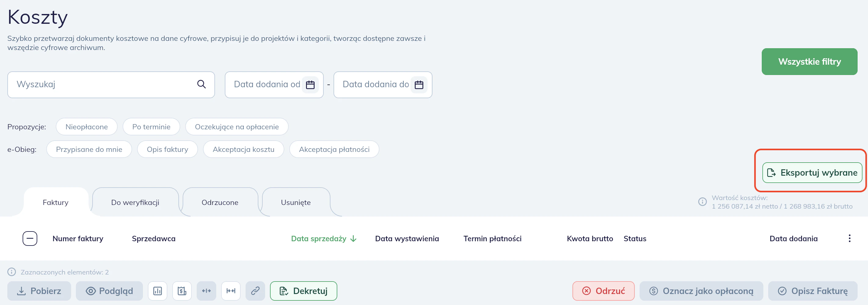
Task: Click the info icon next to Wartość kosztów
Action: click(x=702, y=202)
